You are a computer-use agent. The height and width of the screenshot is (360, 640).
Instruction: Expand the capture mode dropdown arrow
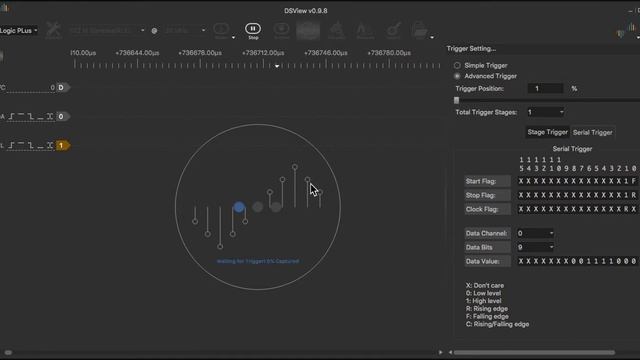point(233,38)
